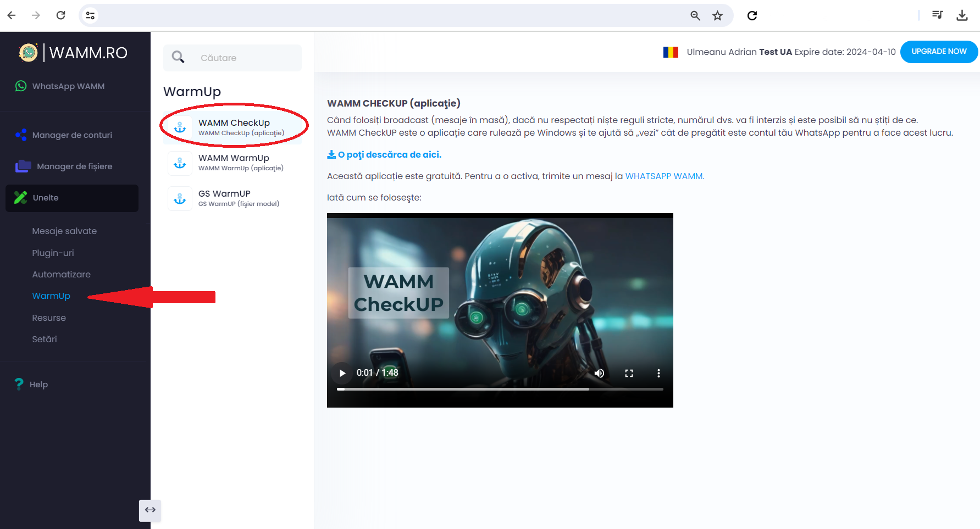980x529 pixels.
Task: Click reload icon right of address bar
Action: tap(752, 15)
